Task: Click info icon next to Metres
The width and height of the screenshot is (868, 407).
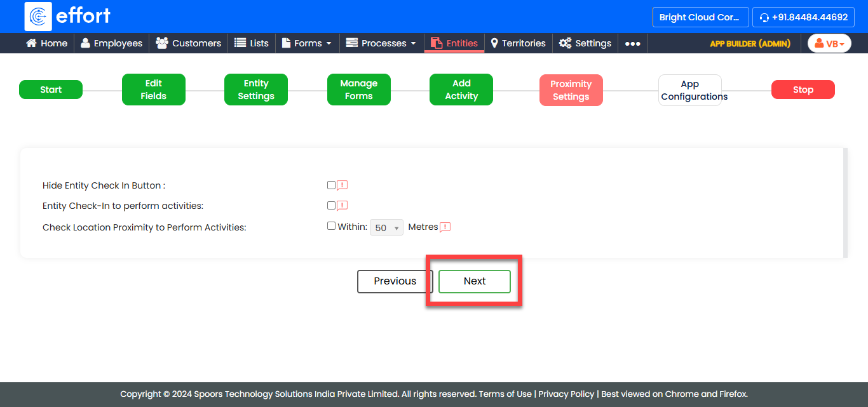Action: 445,227
